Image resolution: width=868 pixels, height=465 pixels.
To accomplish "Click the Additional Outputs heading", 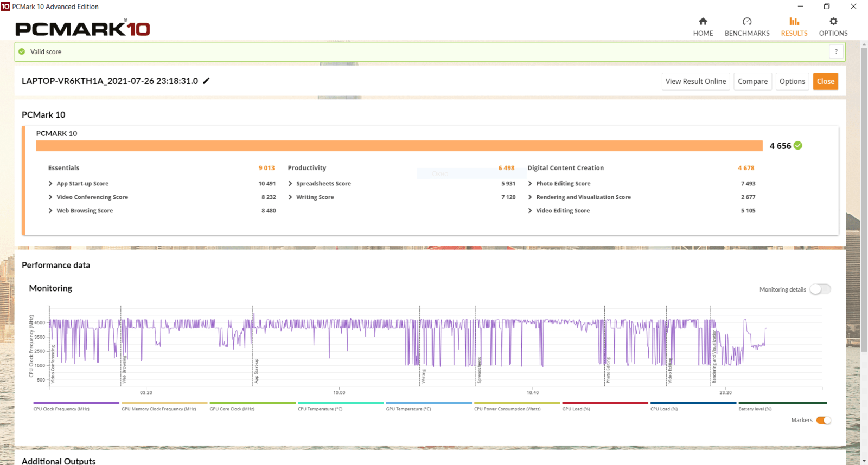I will (x=59, y=461).
